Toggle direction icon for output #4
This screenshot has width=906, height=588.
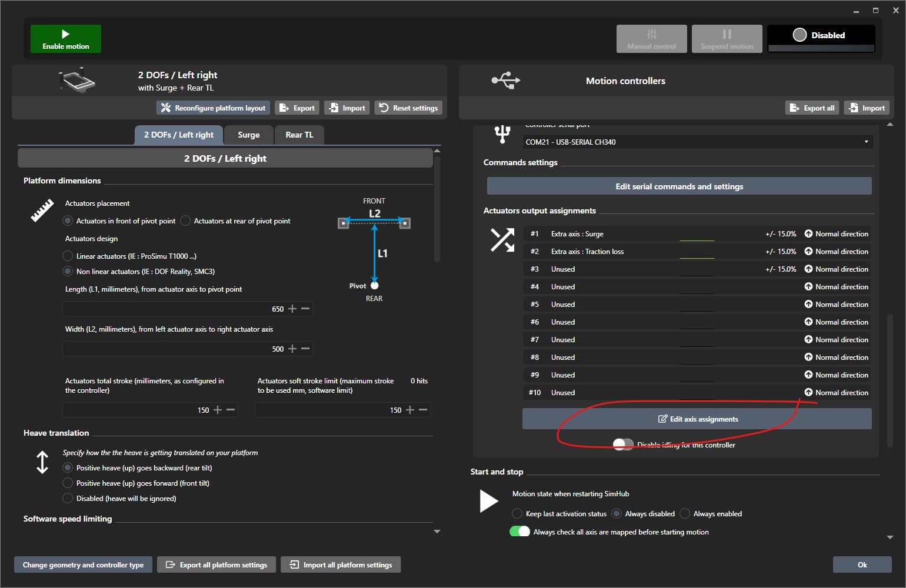[x=809, y=287]
